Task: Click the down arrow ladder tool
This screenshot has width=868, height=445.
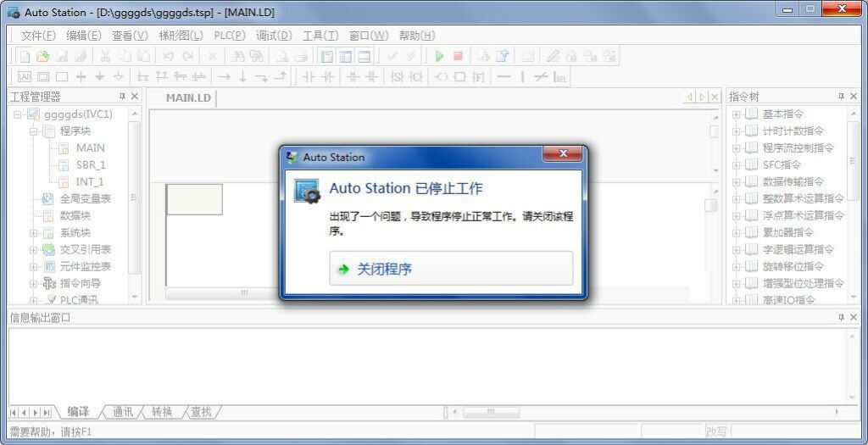Action: click(x=242, y=77)
